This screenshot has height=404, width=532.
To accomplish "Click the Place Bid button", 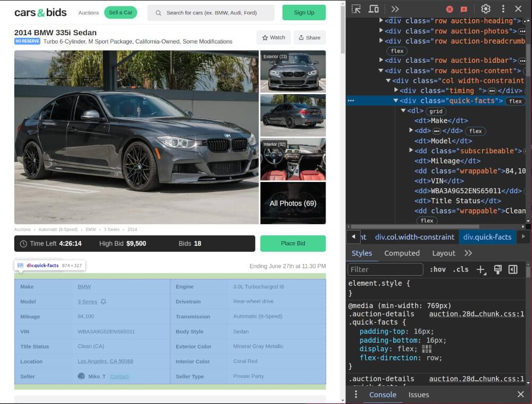I will click(x=293, y=243).
